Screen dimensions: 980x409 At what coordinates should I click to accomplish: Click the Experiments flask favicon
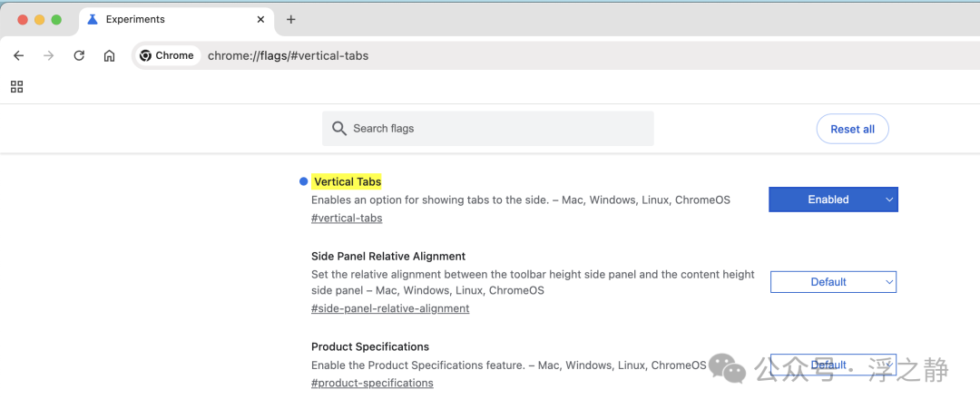coord(93,19)
